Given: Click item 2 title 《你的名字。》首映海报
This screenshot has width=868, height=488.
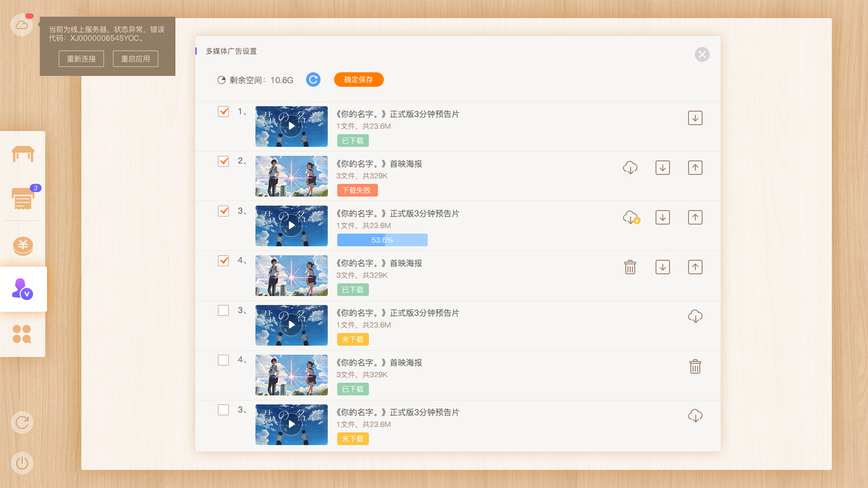Looking at the screenshot, I should click(x=379, y=164).
